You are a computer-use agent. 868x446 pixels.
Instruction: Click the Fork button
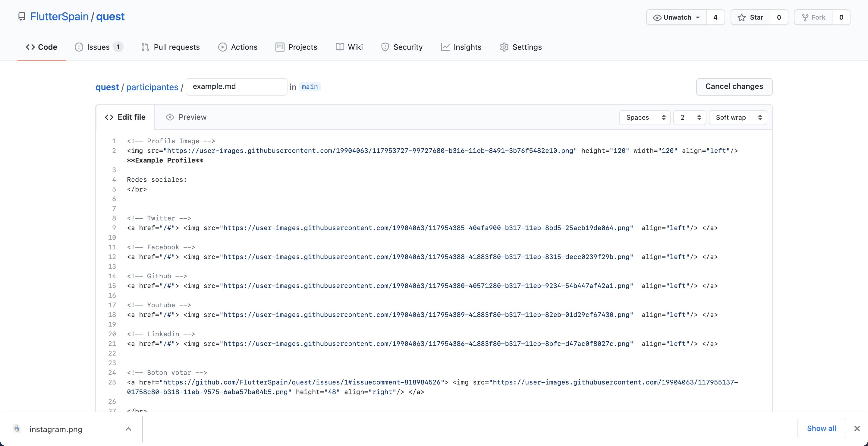[x=813, y=17]
